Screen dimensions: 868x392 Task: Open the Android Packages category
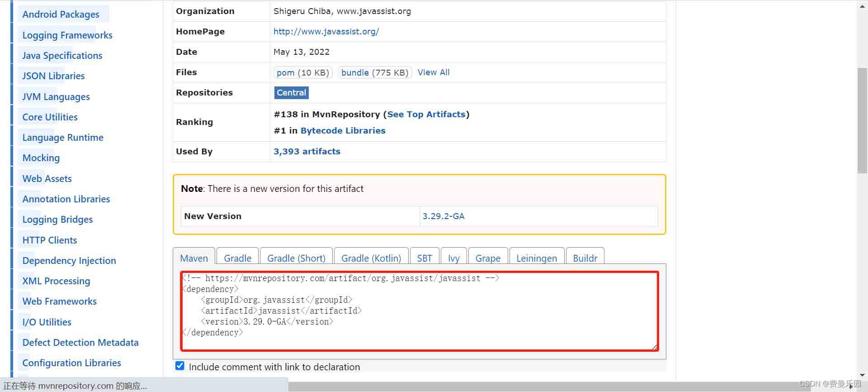tap(61, 14)
